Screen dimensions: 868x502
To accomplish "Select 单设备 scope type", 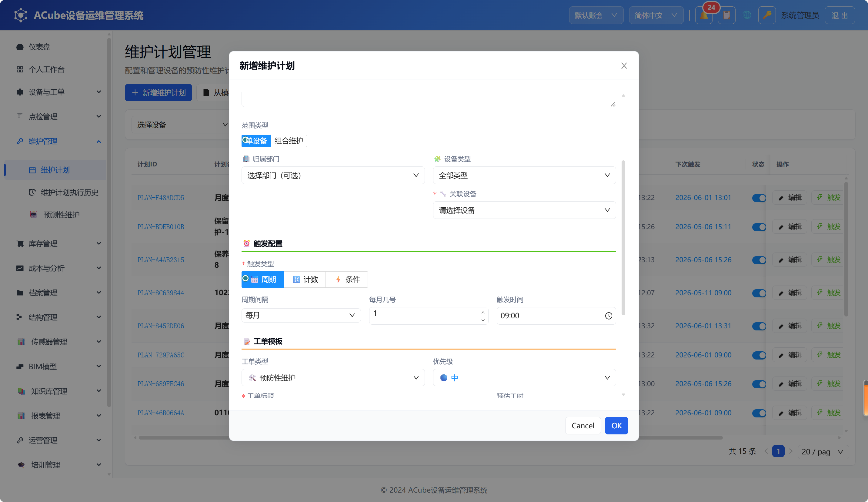I will click(256, 141).
